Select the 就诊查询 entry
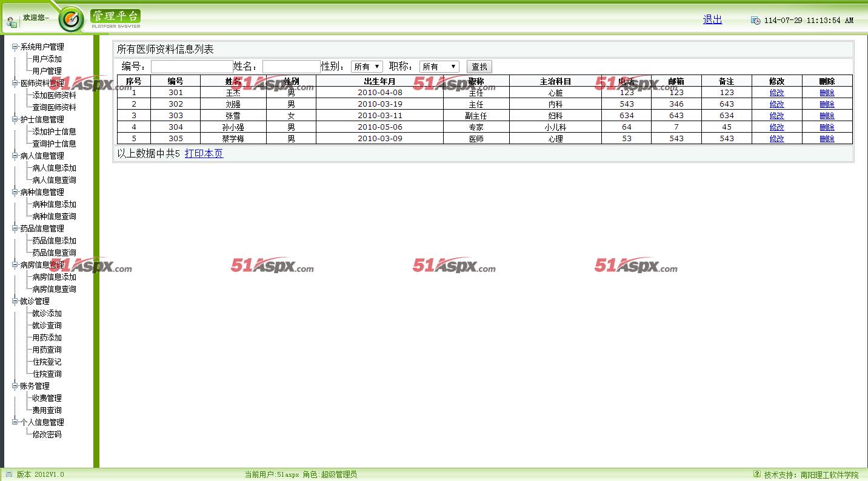The width and height of the screenshot is (868, 481). (x=47, y=325)
